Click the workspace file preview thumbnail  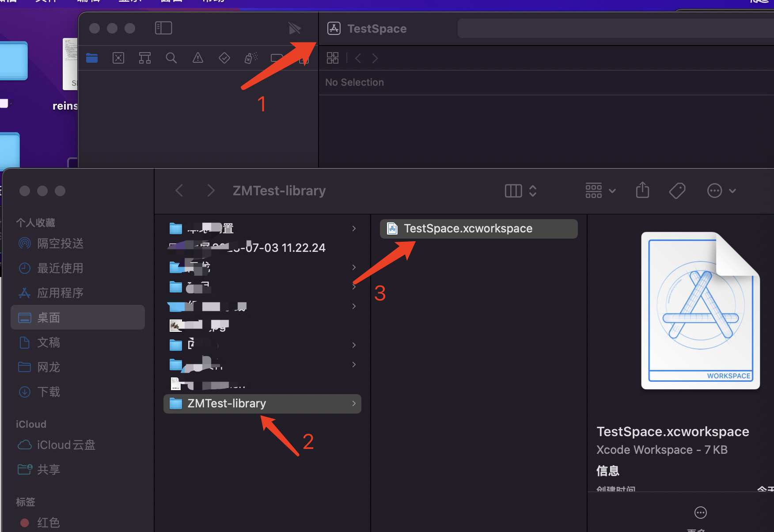(x=701, y=311)
